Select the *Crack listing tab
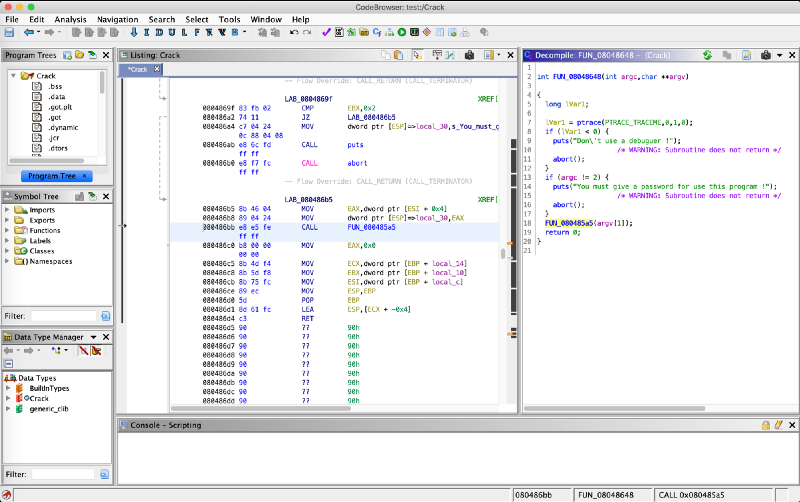Image resolution: width=800 pixels, height=502 pixels. (137, 69)
